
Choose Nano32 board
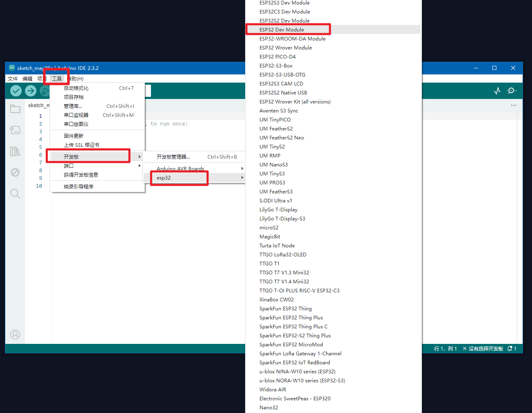coord(333,407)
